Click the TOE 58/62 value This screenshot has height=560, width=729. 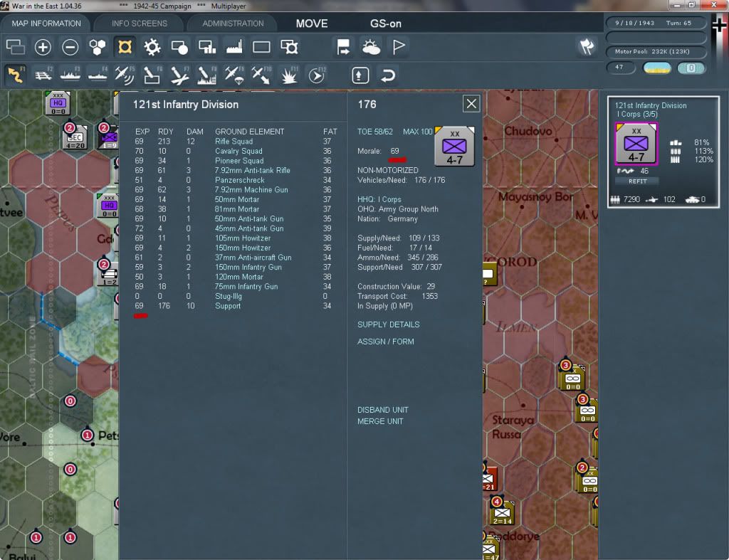tap(374, 132)
